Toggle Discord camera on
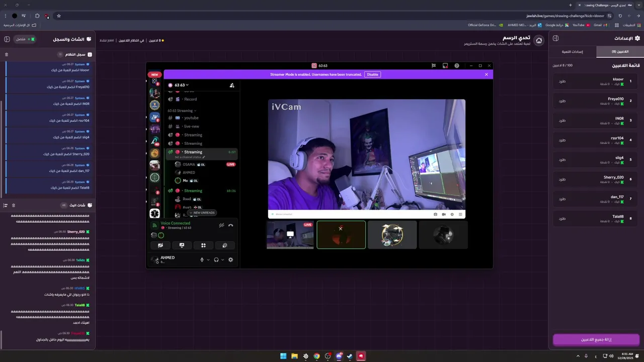 pyautogui.click(x=160, y=245)
